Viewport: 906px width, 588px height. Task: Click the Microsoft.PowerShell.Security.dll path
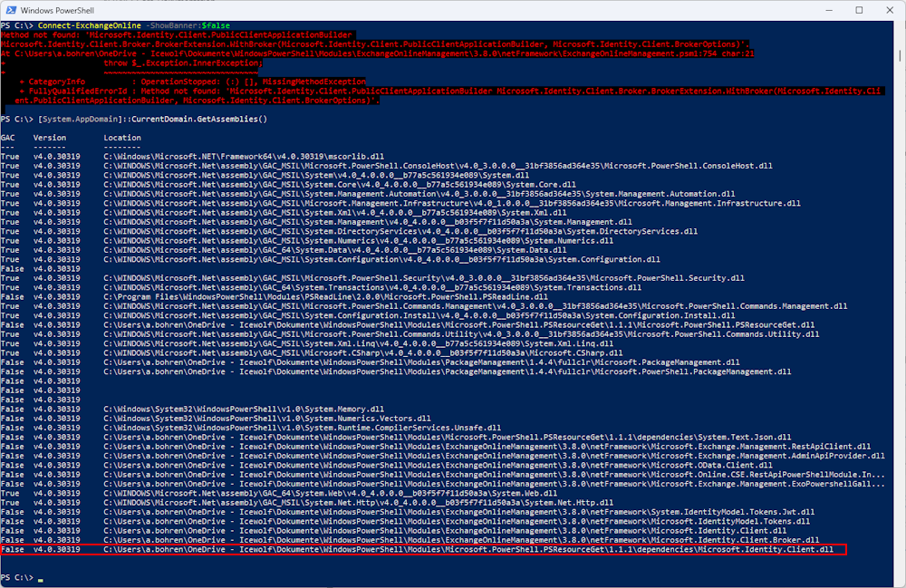pyautogui.click(x=424, y=278)
